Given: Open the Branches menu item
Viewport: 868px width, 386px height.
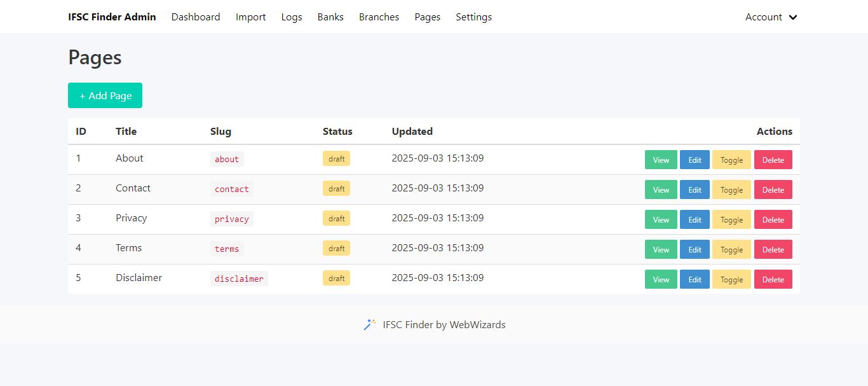Looking at the screenshot, I should coord(379,17).
